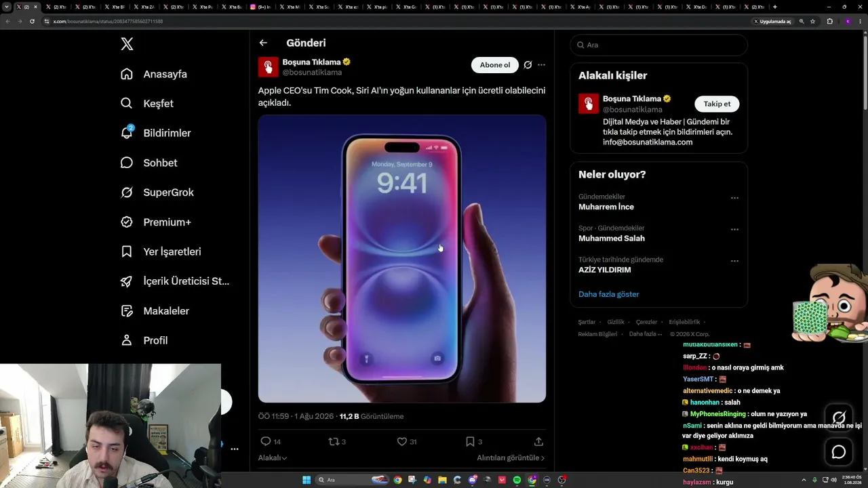
Task: Share the post with share icon
Action: pyautogui.click(x=538, y=441)
